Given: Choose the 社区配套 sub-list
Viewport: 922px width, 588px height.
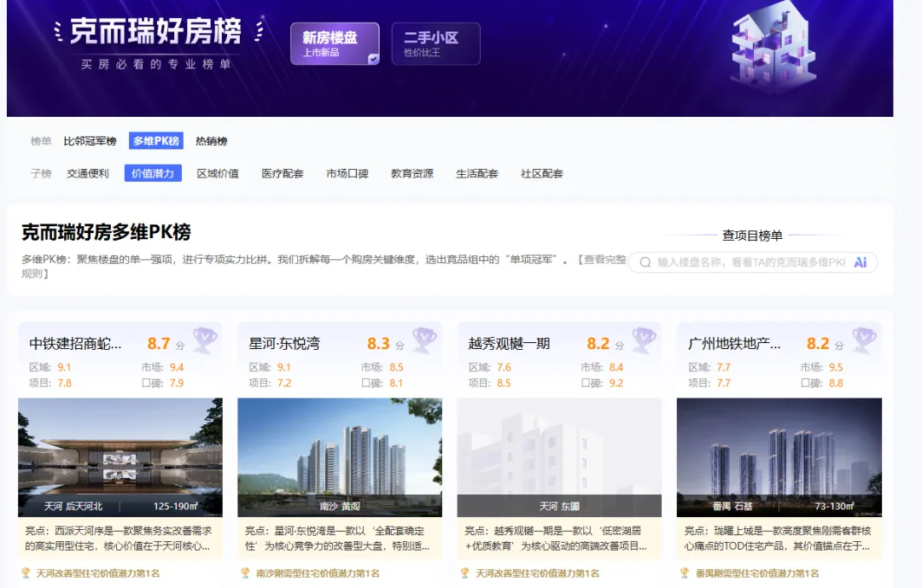Looking at the screenshot, I should click(541, 173).
